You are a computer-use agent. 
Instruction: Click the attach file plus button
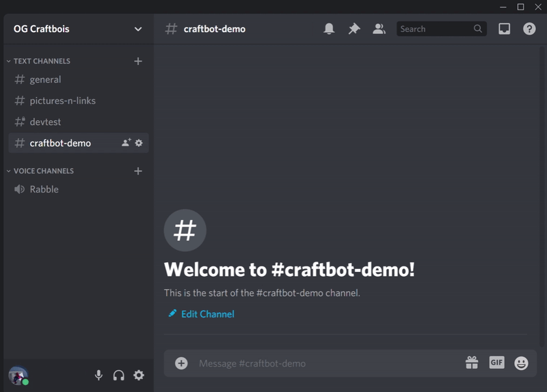tap(181, 363)
